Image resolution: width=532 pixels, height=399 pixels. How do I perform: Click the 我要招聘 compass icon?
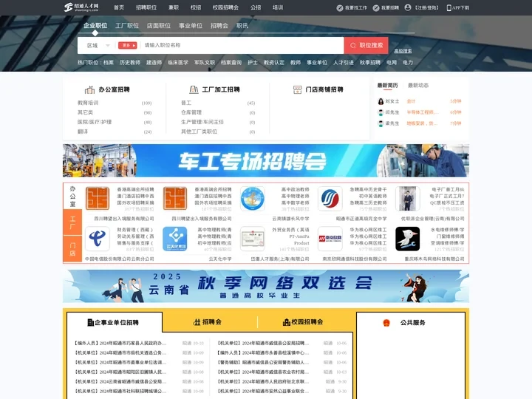pyautogui.click(x=376, y=8)
